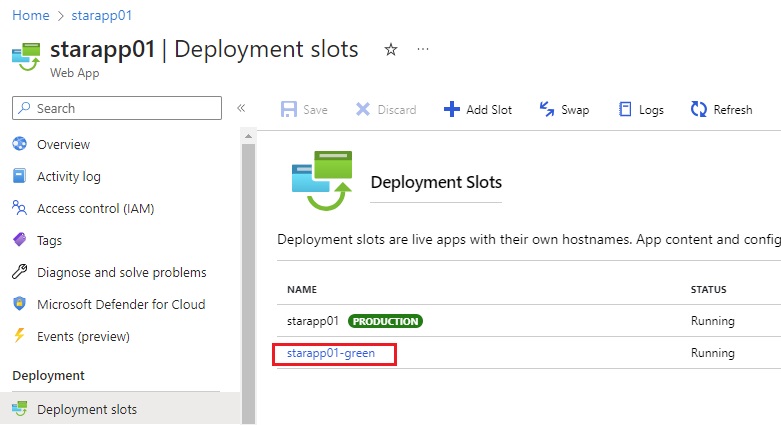Click the STATUS column header
The height and width of the screenshot is (425, 781).
click(708, 289)
